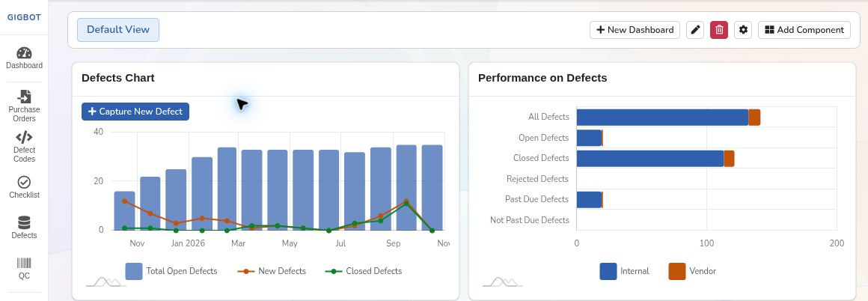This screenshot has width=868, height=301.
Task: Toggle New Defects legend marker
Action: [246, 271]
